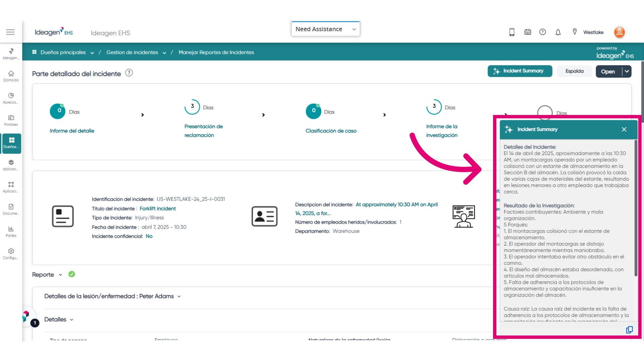Image resolution: width=644 pixels, height=362 pixels.
Task: Click help icon beside Parte detallado del incidente
Action: [x=129, y=73]
